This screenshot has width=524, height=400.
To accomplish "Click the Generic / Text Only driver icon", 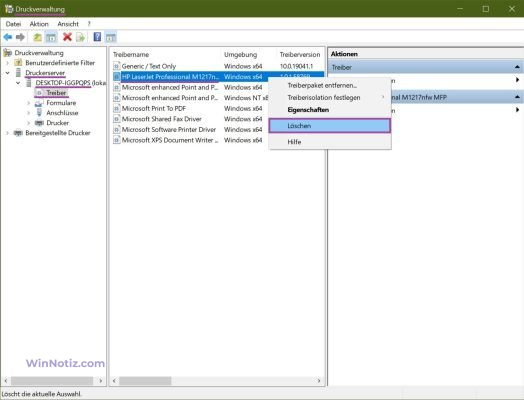I will point(116,66).
